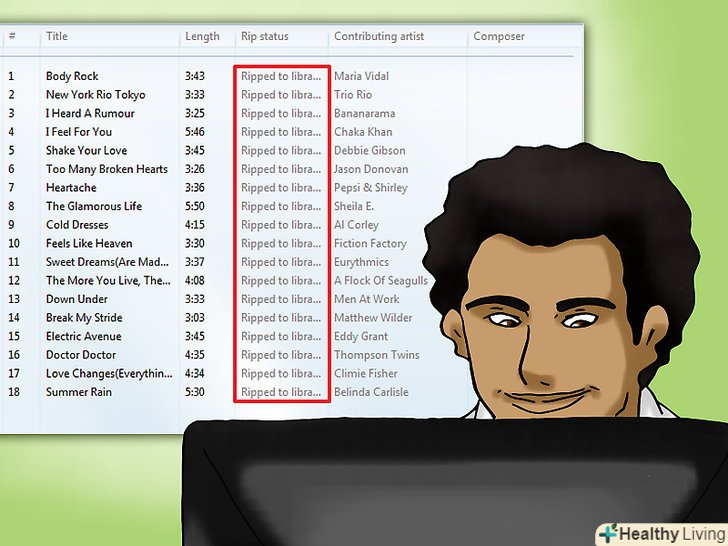The image size is (728, 546).
Task: Click the 4:15 length value
Action: [x=195, y=225]
